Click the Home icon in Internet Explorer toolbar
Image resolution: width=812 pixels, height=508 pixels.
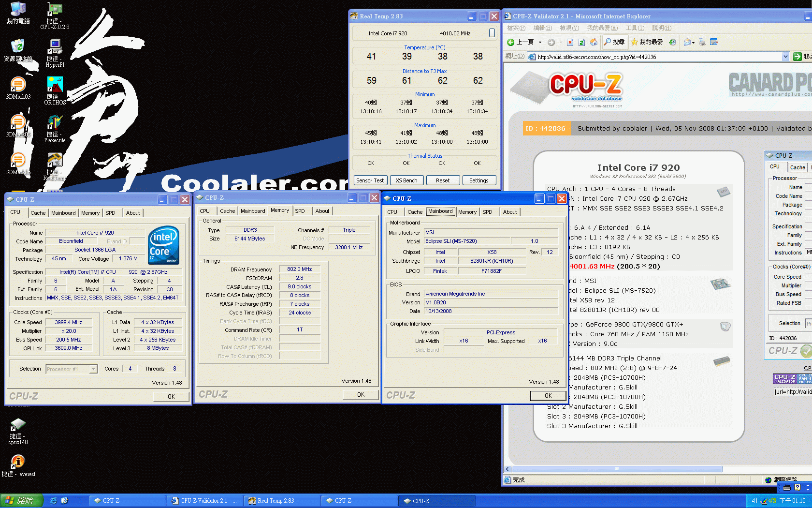point(594,42)
